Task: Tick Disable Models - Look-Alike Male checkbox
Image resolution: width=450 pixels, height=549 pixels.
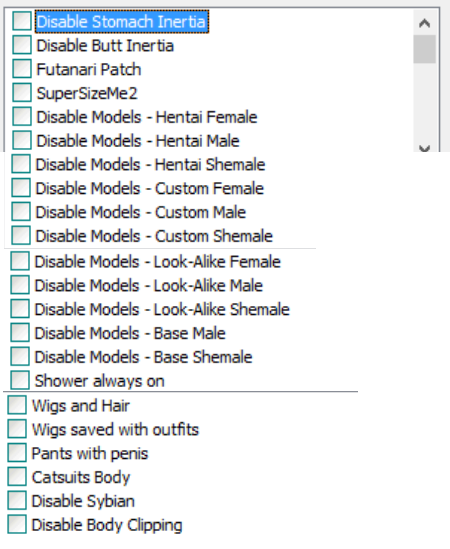Action: (x=20, y=285)
